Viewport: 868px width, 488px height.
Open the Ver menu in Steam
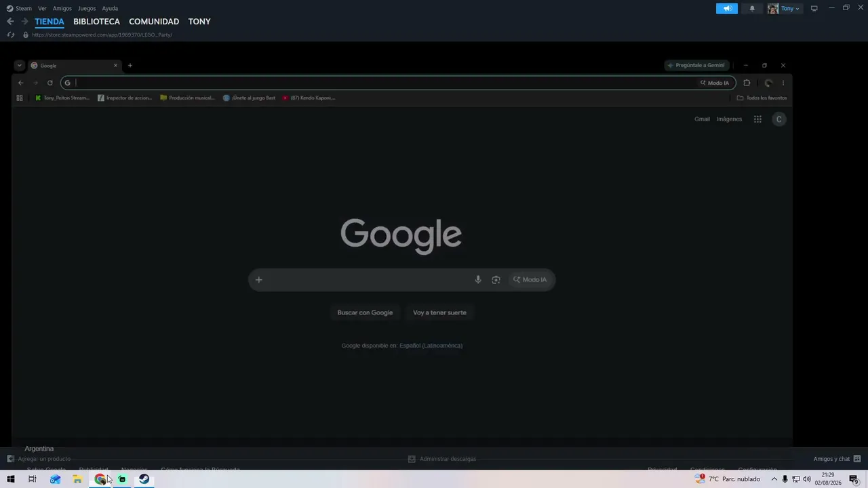click(x=42, y=8)
